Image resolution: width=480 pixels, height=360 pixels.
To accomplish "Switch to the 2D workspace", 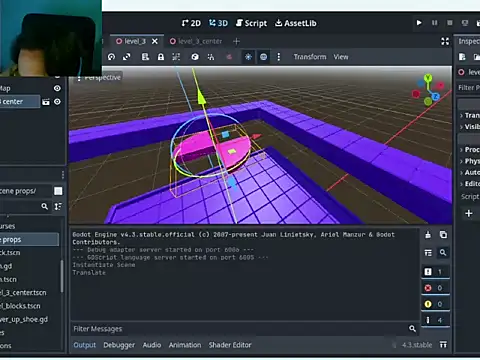I will coord(191,23).
